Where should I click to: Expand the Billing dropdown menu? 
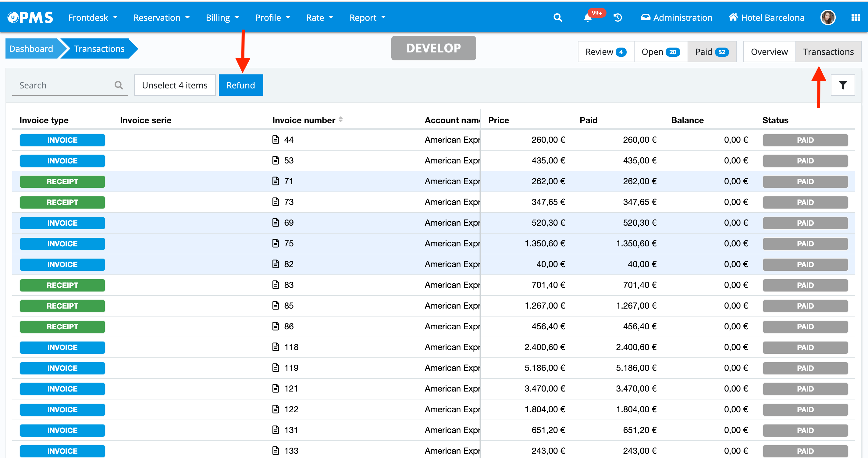222,17
